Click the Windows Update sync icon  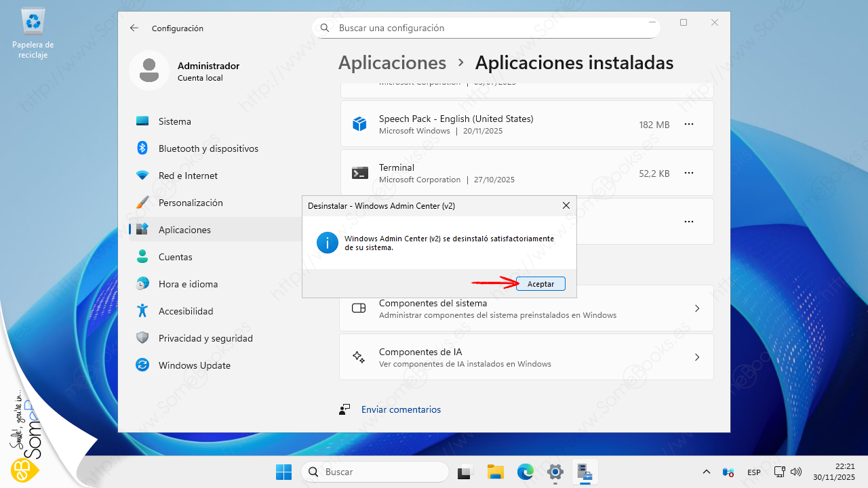click(142, 365)
